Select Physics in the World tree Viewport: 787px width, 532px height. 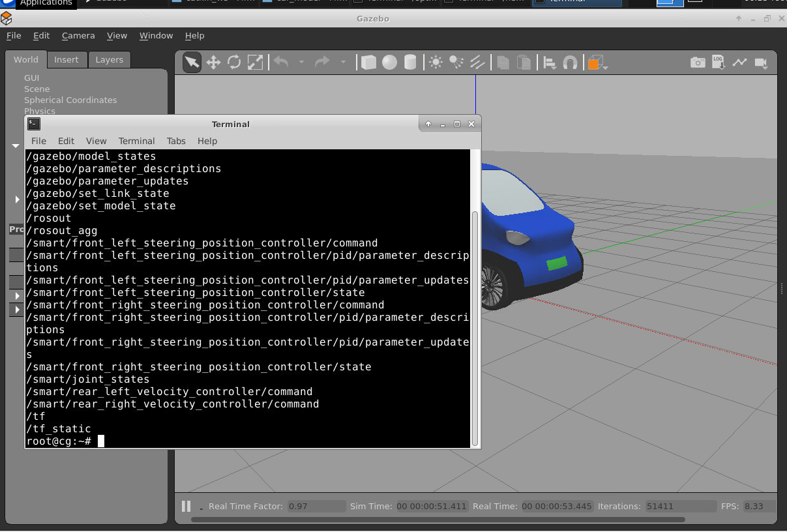(x=40, y=111)
